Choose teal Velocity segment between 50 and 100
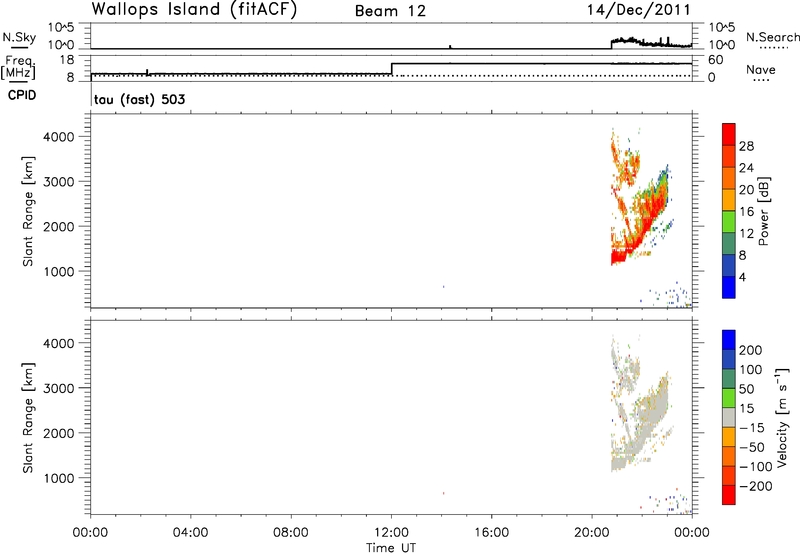The width and height of the screenshot is (800, 554). click(729, 379)
